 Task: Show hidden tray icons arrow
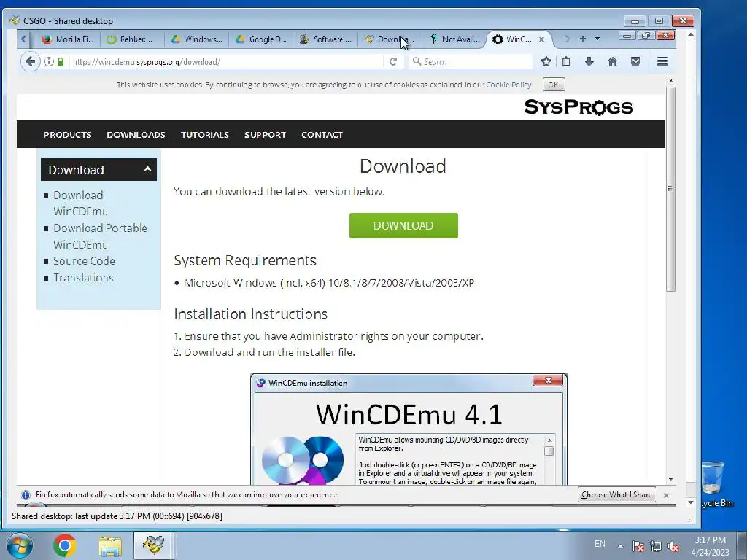click(x=620, y=546)
